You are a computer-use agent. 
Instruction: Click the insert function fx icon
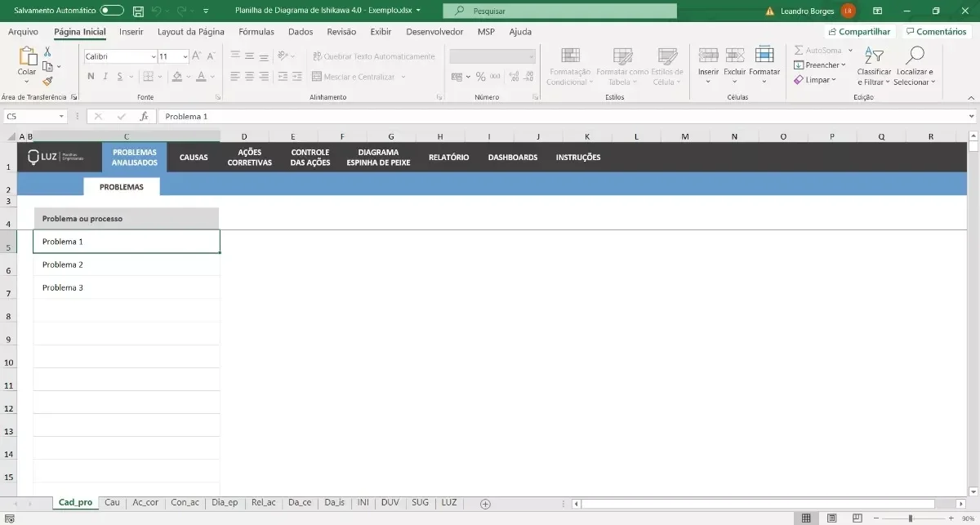click(144, 117)
